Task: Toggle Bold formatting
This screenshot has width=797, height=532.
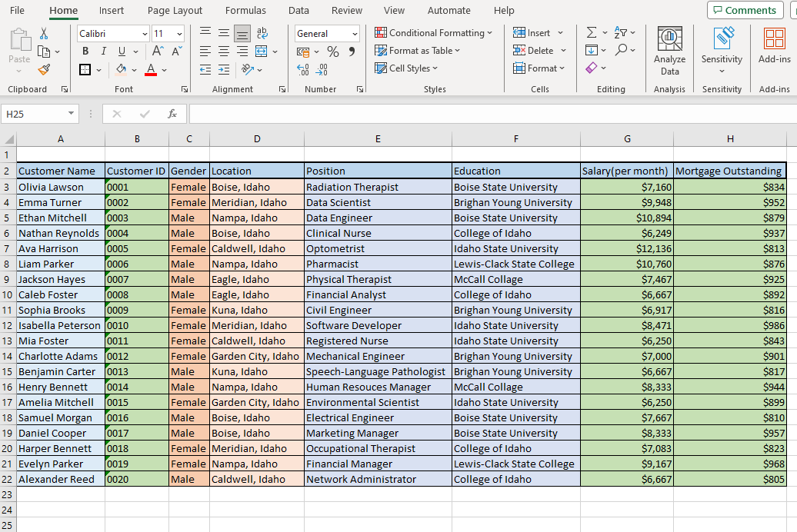Action: [85, 52]
